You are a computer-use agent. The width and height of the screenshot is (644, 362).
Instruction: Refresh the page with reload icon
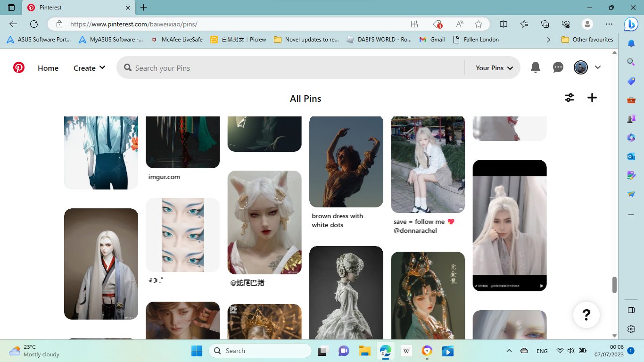pos(34,24)
